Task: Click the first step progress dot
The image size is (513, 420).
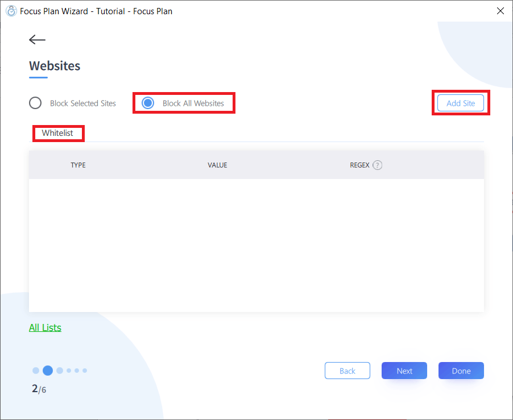Action: [35, 370]
